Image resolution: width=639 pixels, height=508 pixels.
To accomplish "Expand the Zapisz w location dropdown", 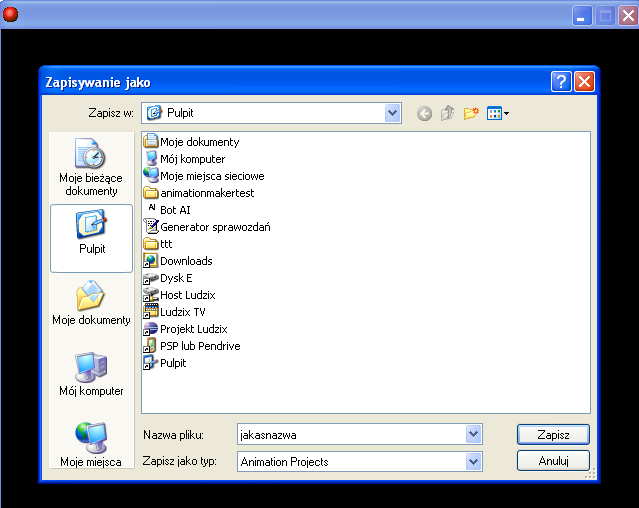I will click(x=392, y=113).
